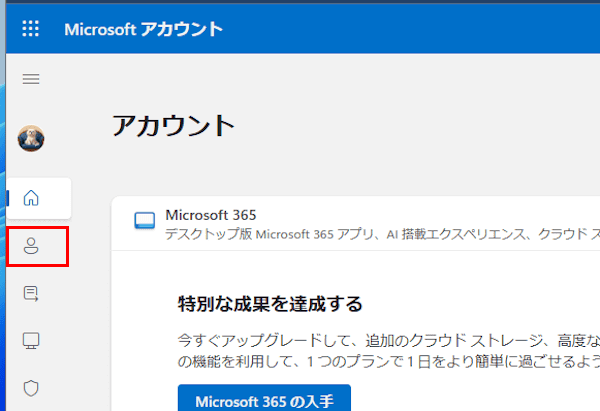This screenshot has width=600, height=411.
Task: Open the Microsoft apps launcher grid
Action: [31, 29]
